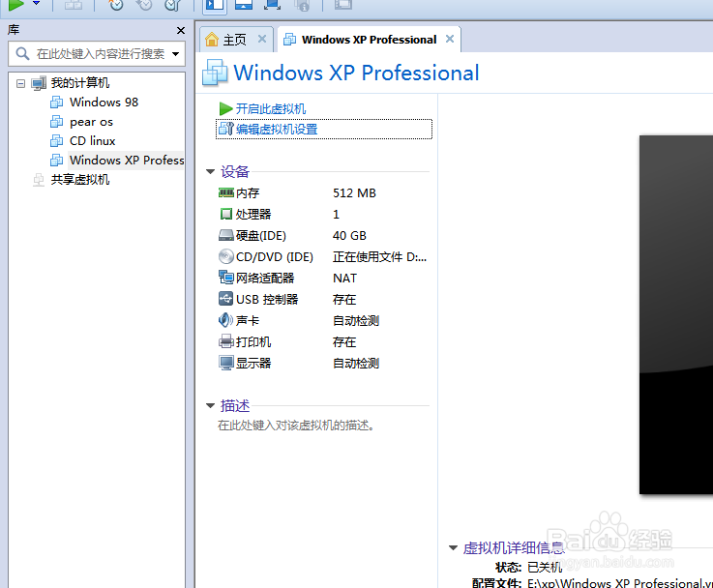
Task: Select the pear os virtual machine
Action: tap(91, 122)
